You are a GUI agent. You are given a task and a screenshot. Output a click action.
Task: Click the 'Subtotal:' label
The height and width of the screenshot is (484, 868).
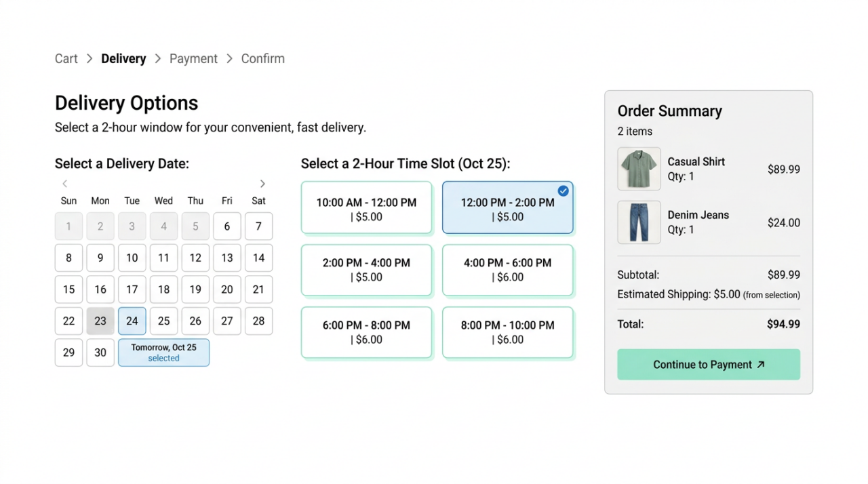pyautogui.click(x=638, y=275)
